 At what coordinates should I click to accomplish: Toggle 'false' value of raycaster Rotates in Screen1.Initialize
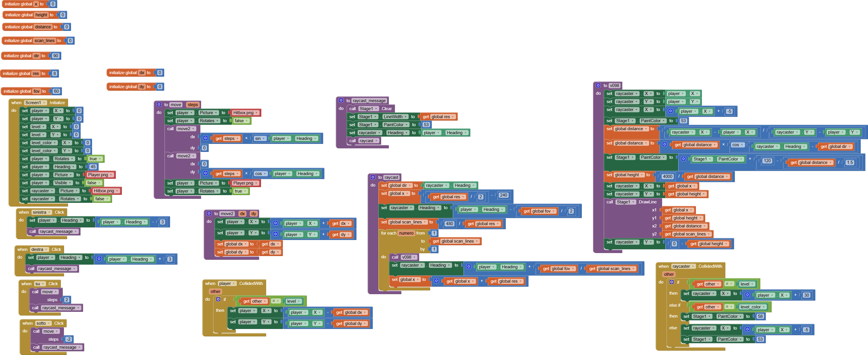tap(102, 199)
